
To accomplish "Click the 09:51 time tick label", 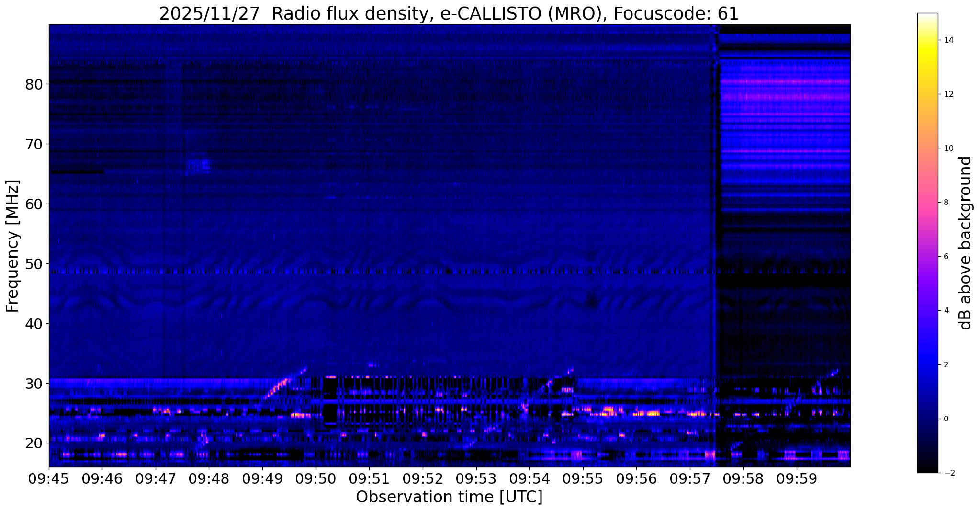I will click(x=369, y=478).
